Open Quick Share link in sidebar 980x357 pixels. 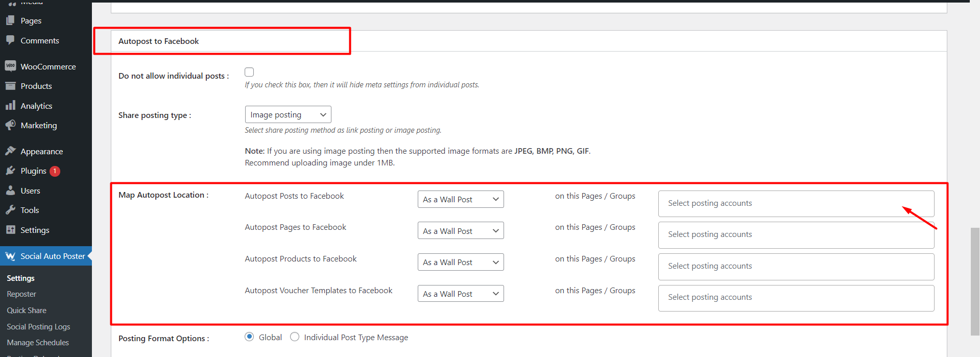coord(27,311)
